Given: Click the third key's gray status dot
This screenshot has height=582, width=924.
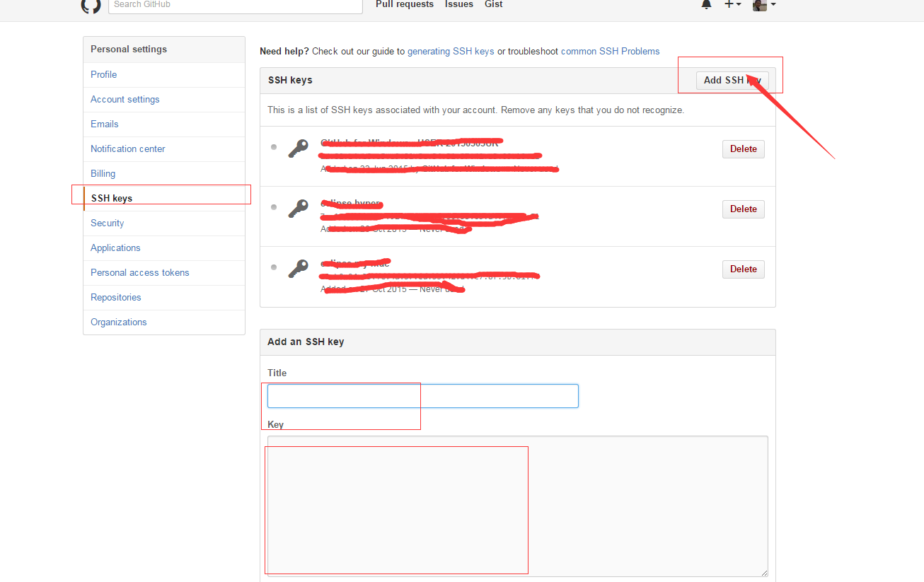Looking at the screenshot, I should click(274, 267).
